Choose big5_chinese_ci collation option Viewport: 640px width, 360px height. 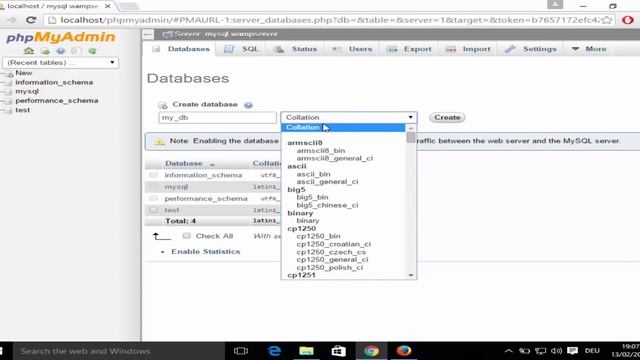click(327, 205)
